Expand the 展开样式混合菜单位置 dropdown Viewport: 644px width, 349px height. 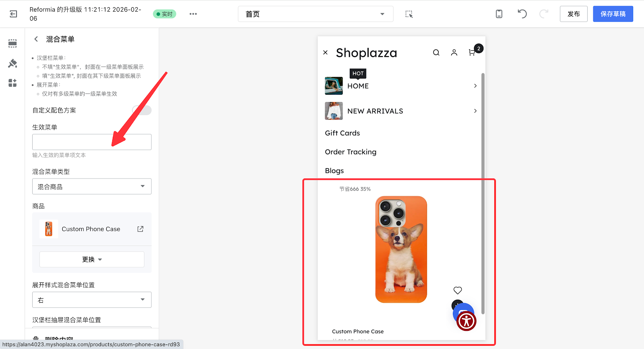click(x=92, y=300)
